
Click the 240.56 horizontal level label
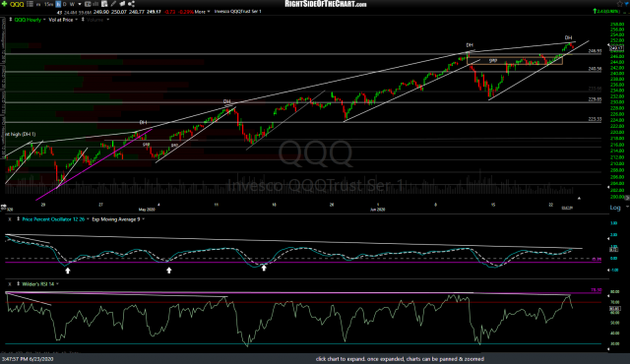(x=595, y=69)
